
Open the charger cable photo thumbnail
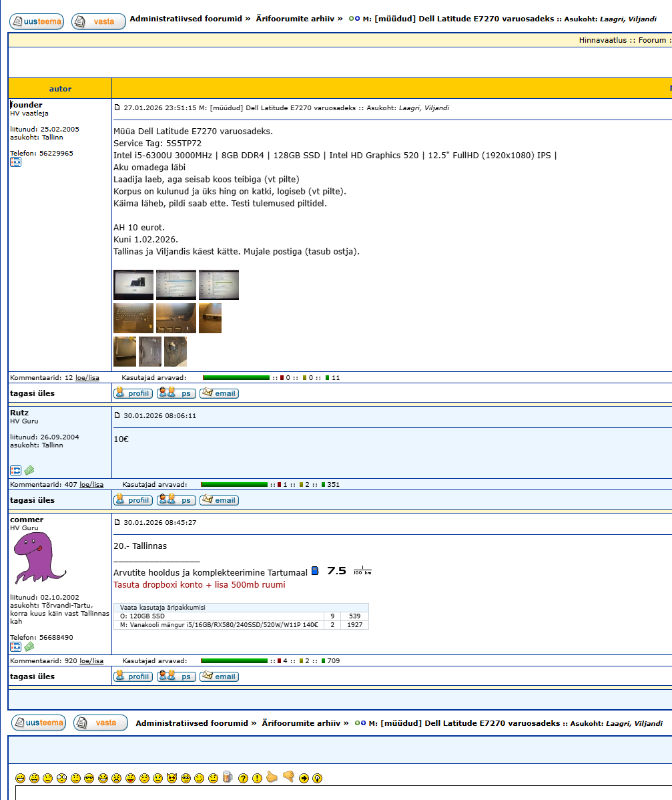tap(176, 352)
